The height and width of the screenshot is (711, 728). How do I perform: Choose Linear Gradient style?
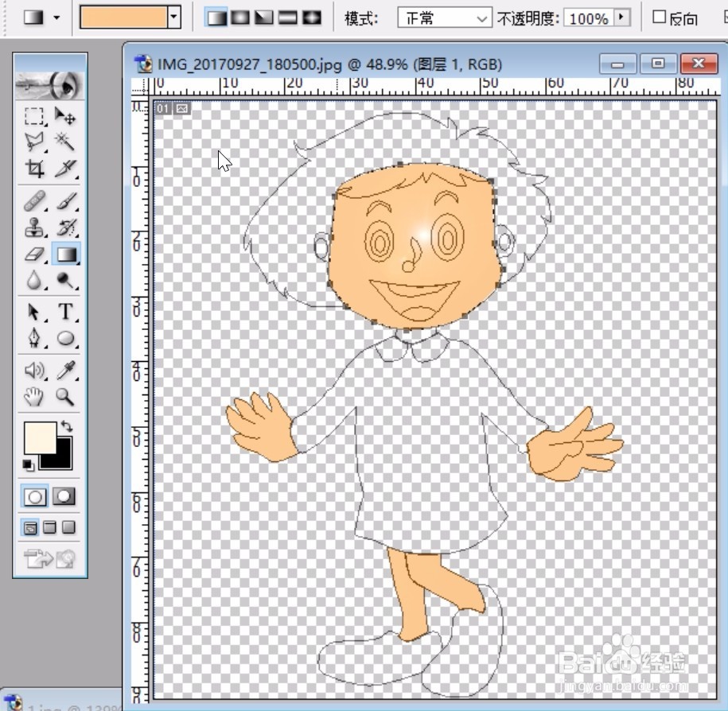(x=216, y=17)
